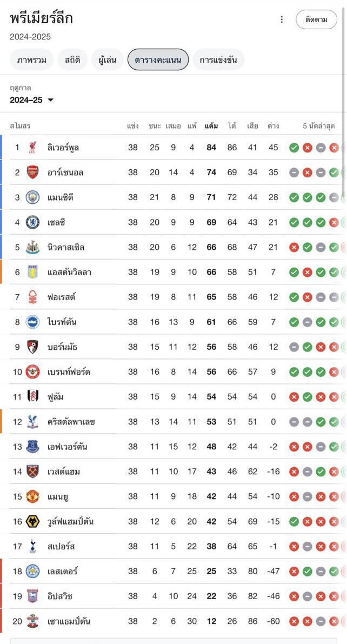Select the ผู้เล่น tab
Viewport: 347px width, 644px height.
107,61
